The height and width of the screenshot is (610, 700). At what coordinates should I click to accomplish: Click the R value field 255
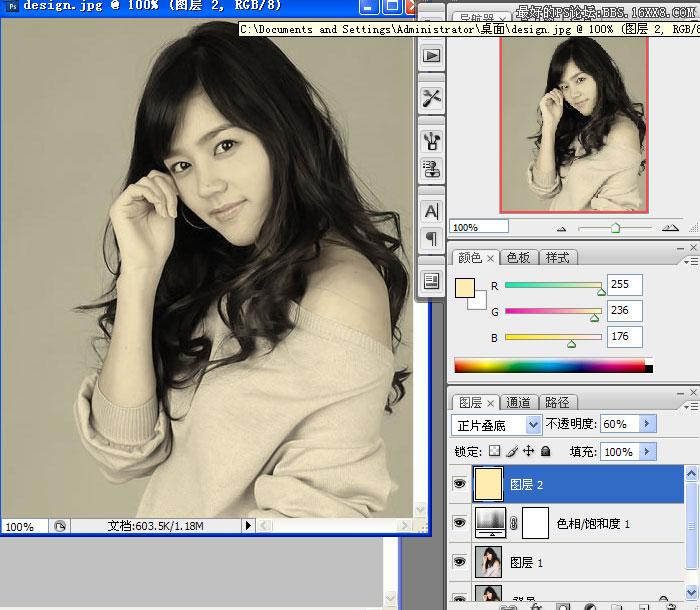pyautogui.click(x=625, y=284)
